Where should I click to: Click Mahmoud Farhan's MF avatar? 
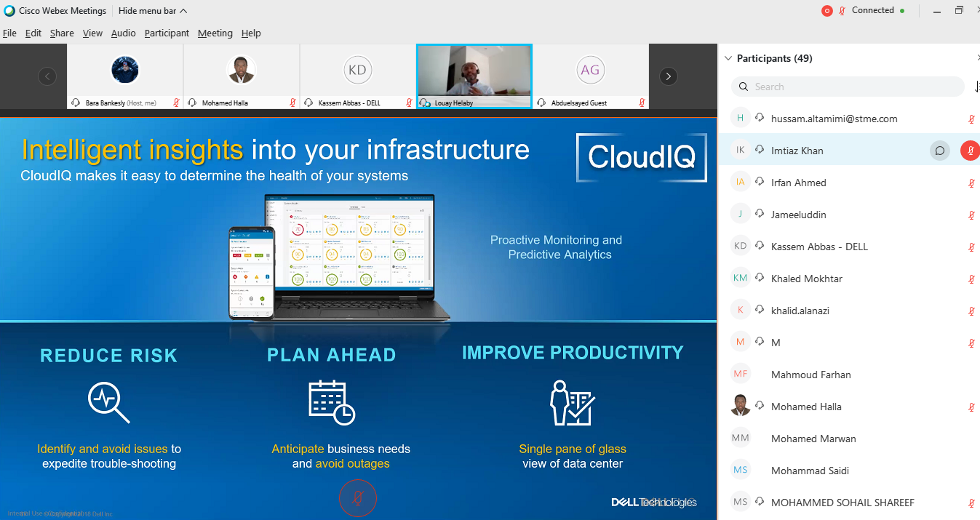(741, 374)
